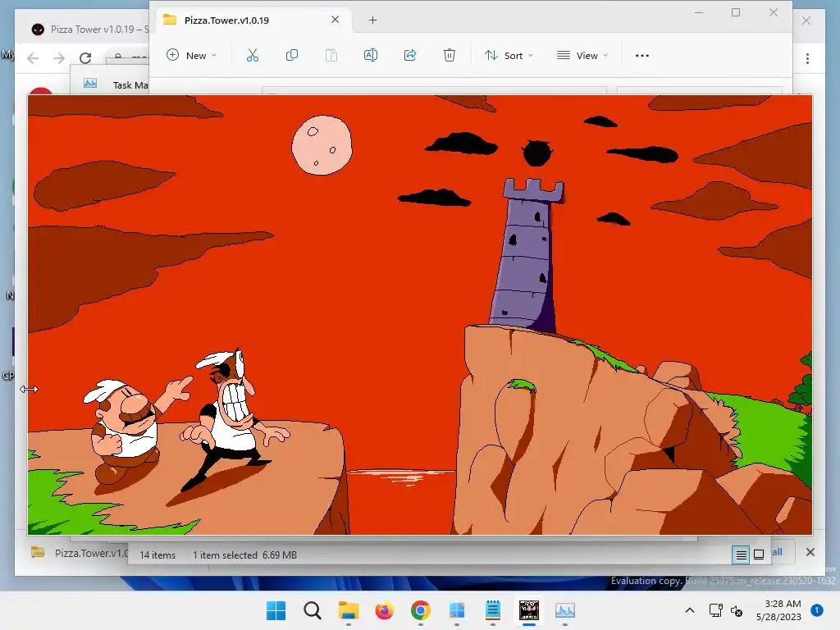
Task: Click the Share icon in File Explorer toolbar
Action: pos(410,55)
